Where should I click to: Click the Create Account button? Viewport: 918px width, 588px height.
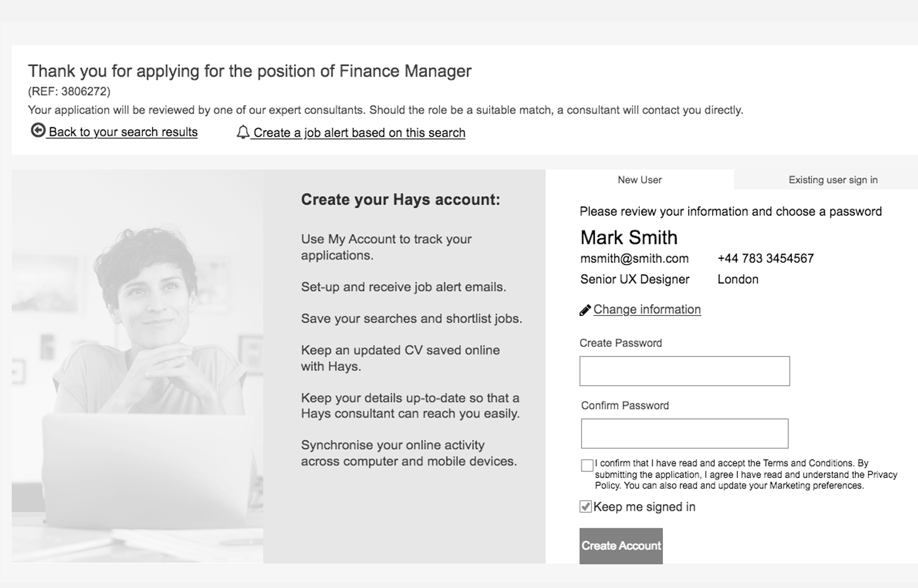[x=621, y=546]
